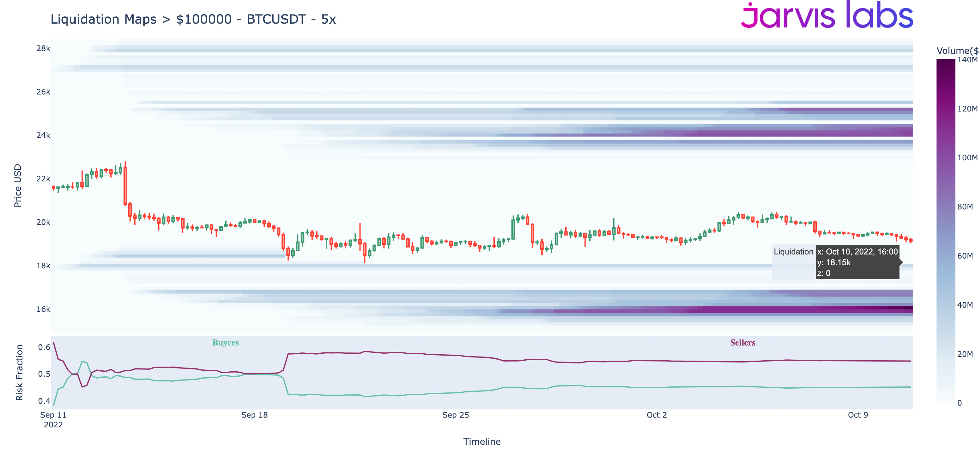Click the Liquidation trace label beside tooltip
Screen dimensions: 980x451
click(793, 252)
